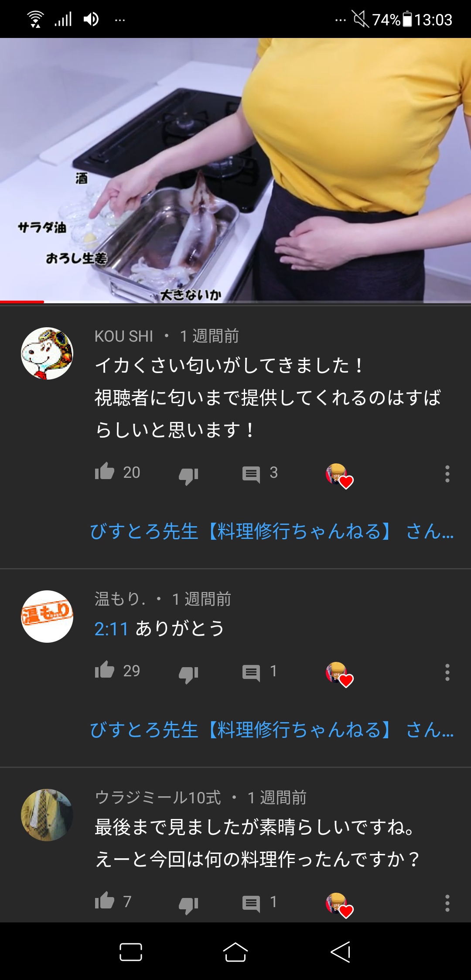Expand creator's replies under 温もり. comment
471x980 pixels.
tap(272, 730)
